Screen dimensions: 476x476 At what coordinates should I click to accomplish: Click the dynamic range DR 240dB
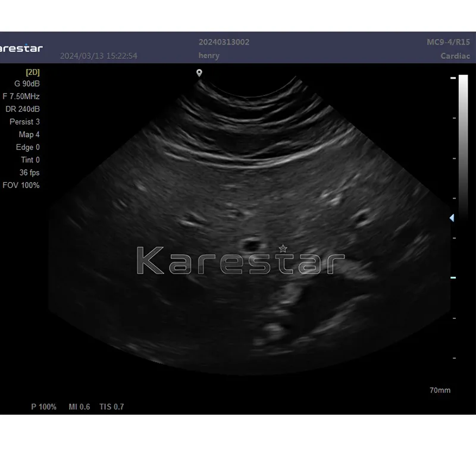[x=23, y=109]
